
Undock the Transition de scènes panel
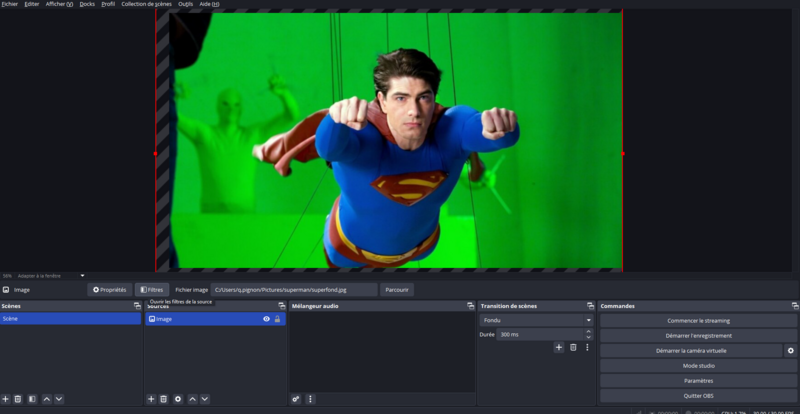click(x=590, y=306)
